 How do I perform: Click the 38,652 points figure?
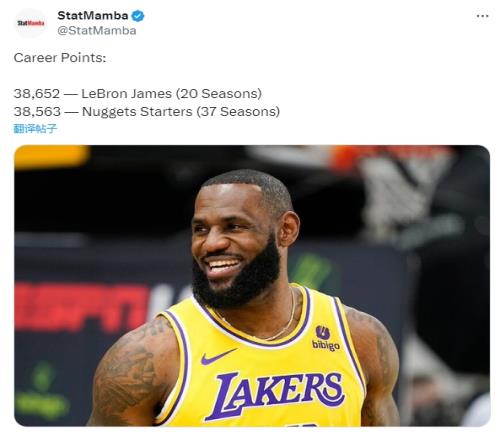tap(37, 94)
